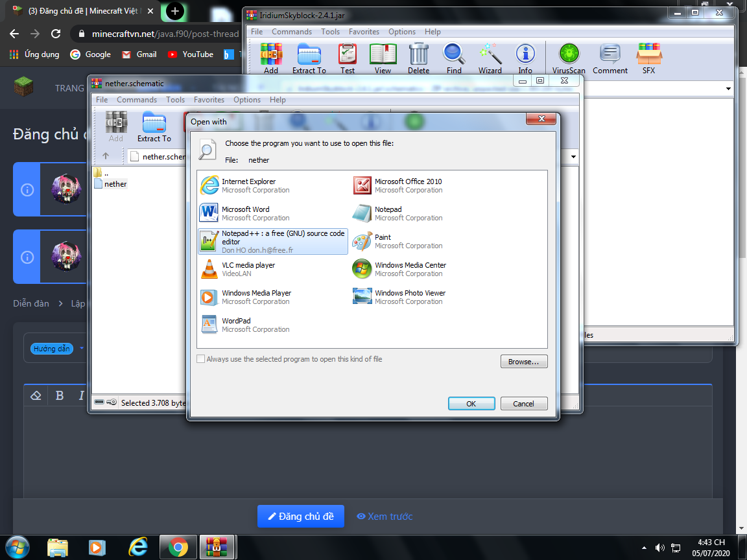Viewport: 747px width, 560px height.
Task: Open Diễn đàn breadcrumb link
Action: click(31, 303)
